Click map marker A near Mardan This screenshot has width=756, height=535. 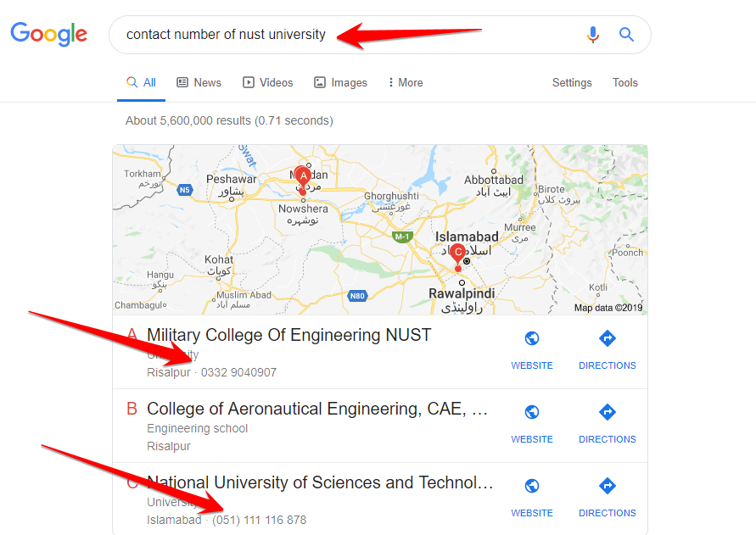[x=301, y=176]
